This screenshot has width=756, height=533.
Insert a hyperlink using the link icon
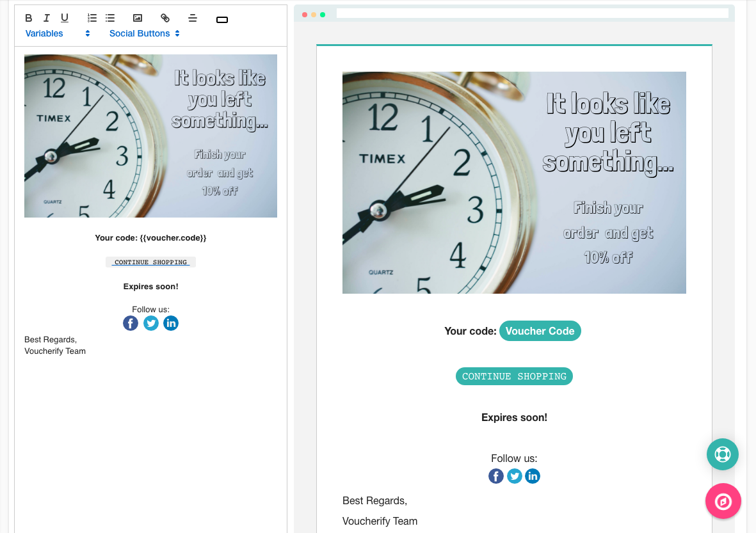(165, 18)
